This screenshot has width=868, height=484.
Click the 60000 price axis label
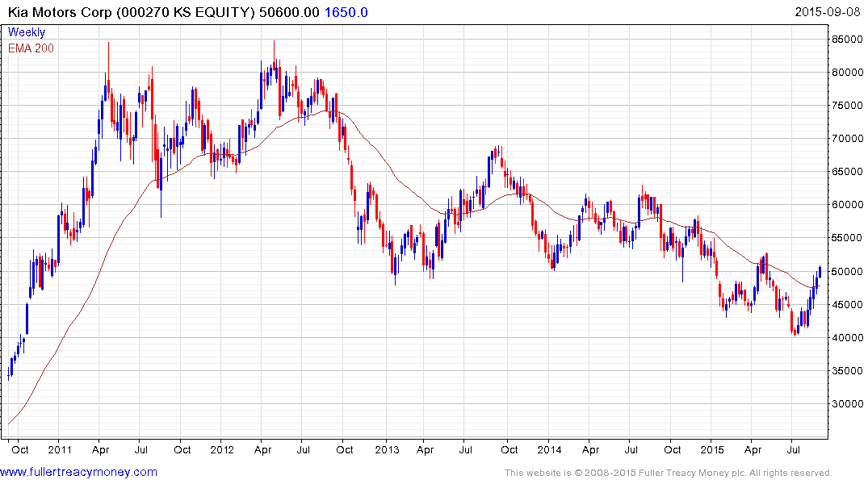point(847,205)
